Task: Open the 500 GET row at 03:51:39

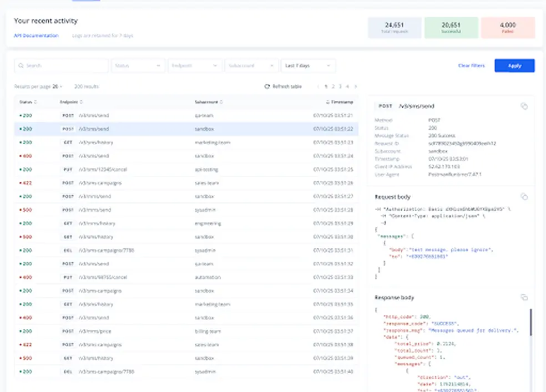Action: point(186,358)
